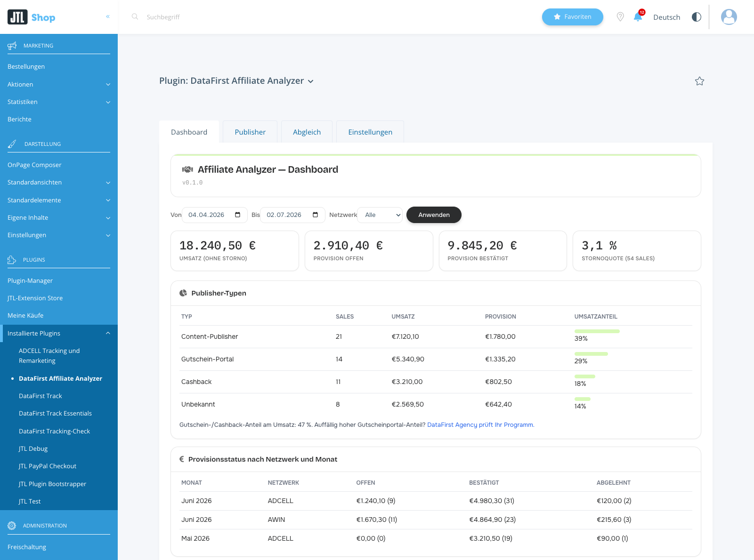Click Gutschein-Portal 29% share bar
This screenshot has height=560, width=754.
[x=591, y=354]
